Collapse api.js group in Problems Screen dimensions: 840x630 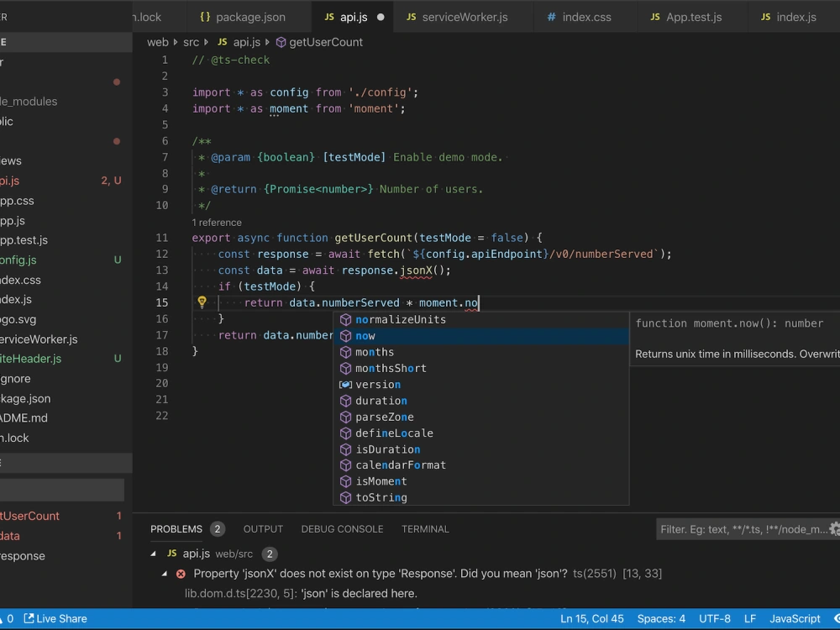(154, 554)
